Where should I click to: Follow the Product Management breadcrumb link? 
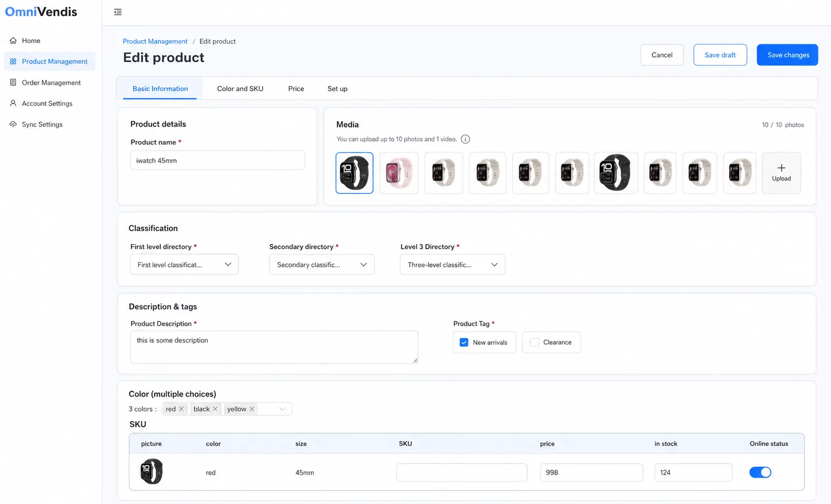[x=155, y=41]
